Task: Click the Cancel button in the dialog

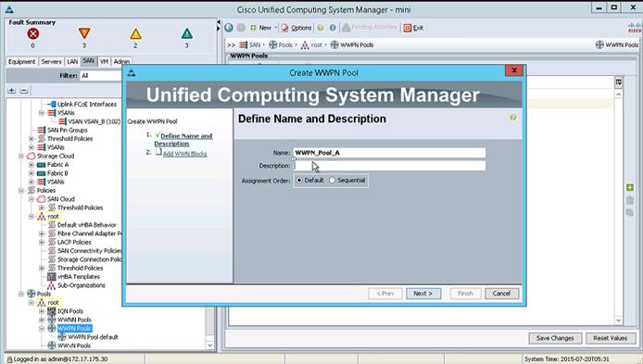Action: click(501, 294)
